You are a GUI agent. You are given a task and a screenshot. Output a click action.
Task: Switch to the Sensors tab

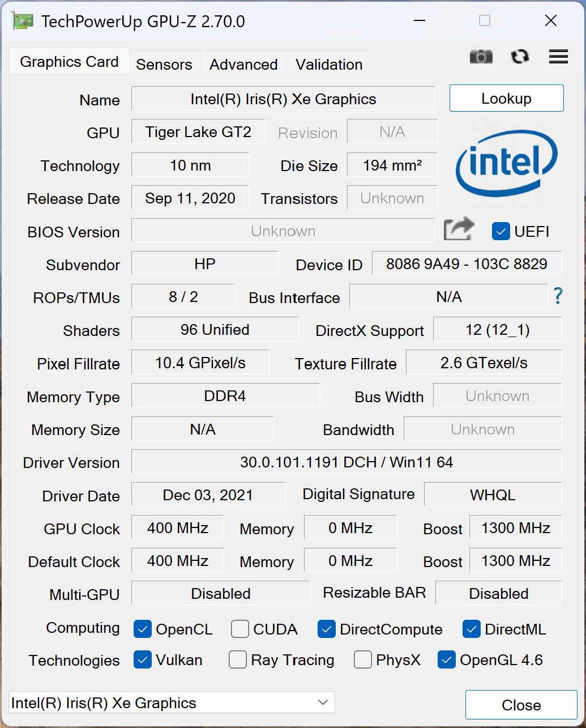point(164,64)
